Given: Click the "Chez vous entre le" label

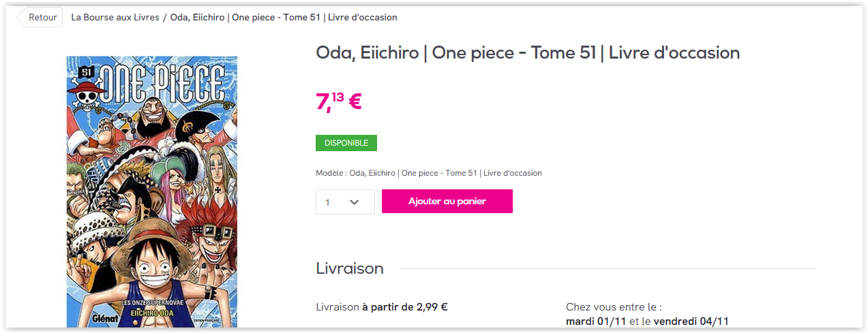Looking at the screenshot, I should tap(614, 307).
